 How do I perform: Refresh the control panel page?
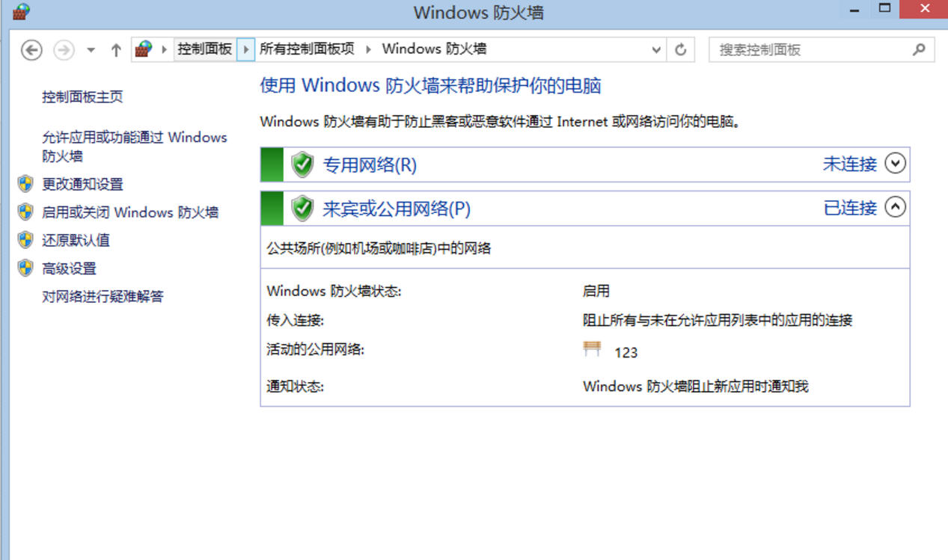tap(680, 50)
